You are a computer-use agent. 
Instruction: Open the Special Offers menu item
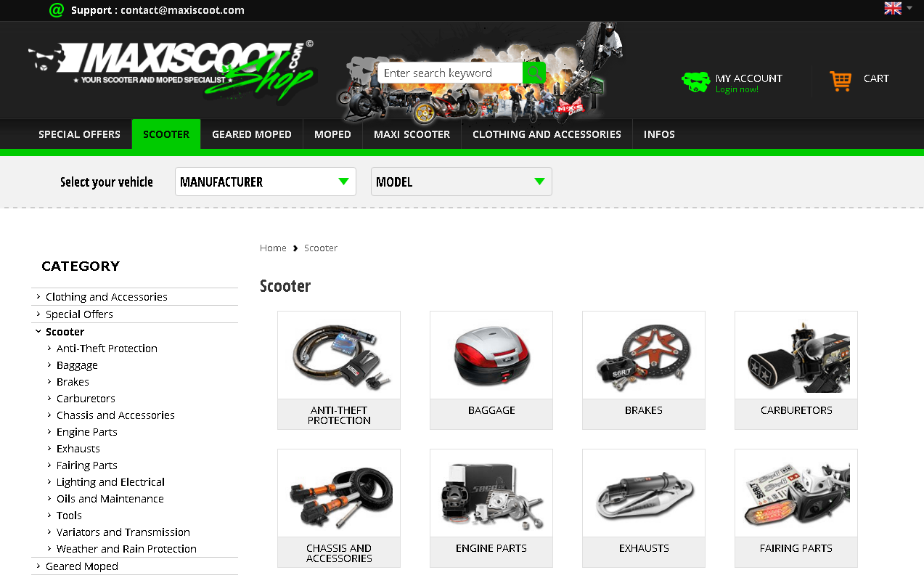pos(79,134)
